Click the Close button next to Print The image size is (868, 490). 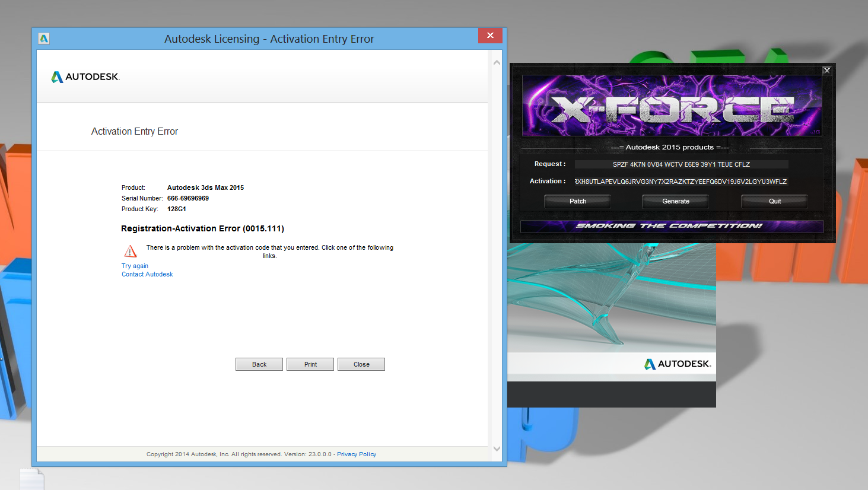coord(361,364)
